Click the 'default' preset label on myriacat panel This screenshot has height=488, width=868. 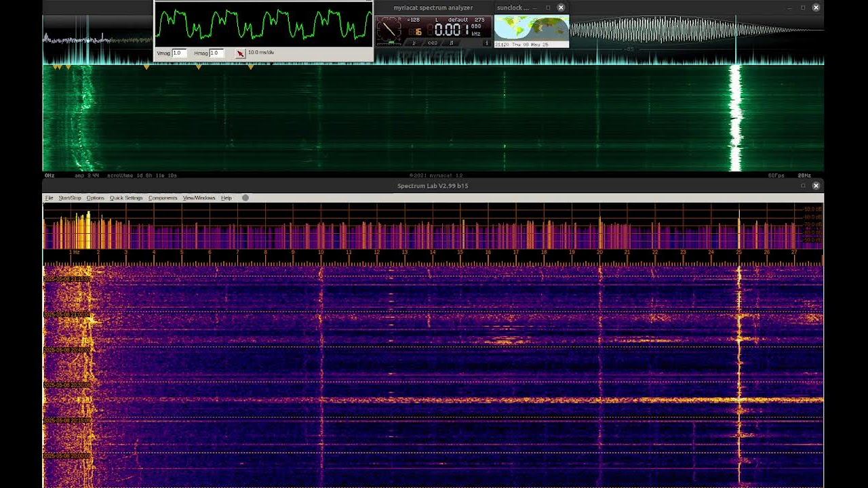tap(458, 20)
